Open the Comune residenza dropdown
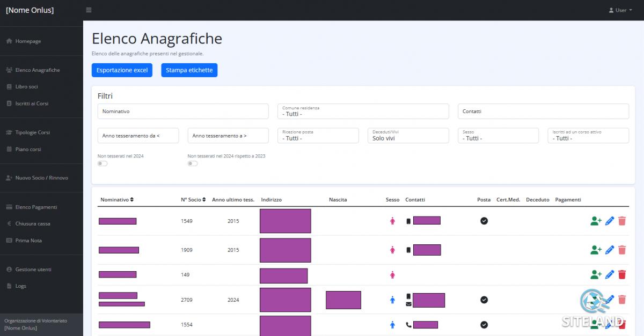The width and height of the screenshot is (644, 336). (363, 111)
